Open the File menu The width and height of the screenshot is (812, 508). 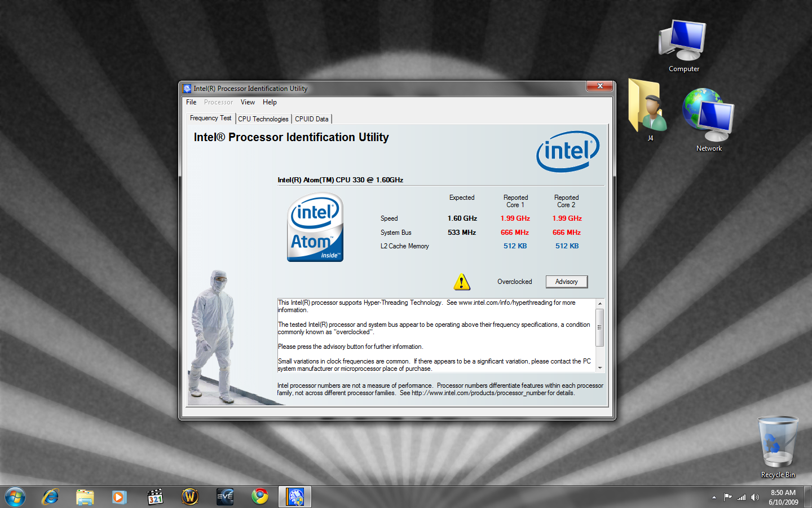(191, 102)
